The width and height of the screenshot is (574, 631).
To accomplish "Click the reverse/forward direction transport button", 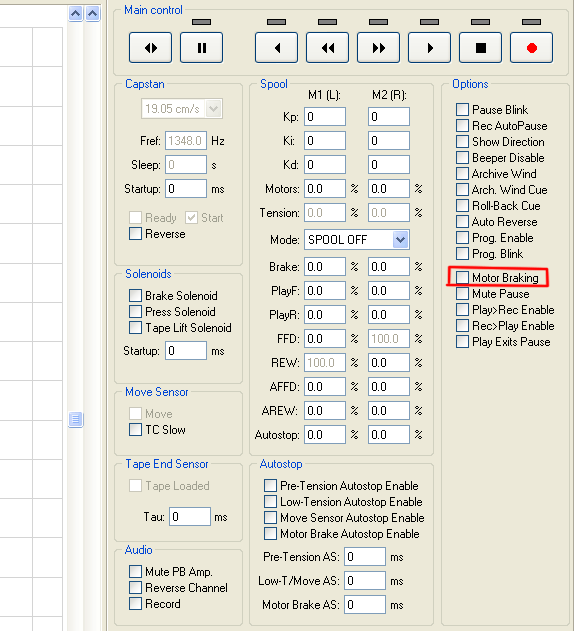I will click(151, 48).
